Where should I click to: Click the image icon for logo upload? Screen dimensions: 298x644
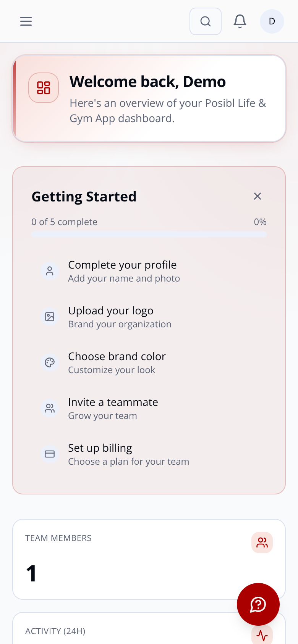coord(50,317)
